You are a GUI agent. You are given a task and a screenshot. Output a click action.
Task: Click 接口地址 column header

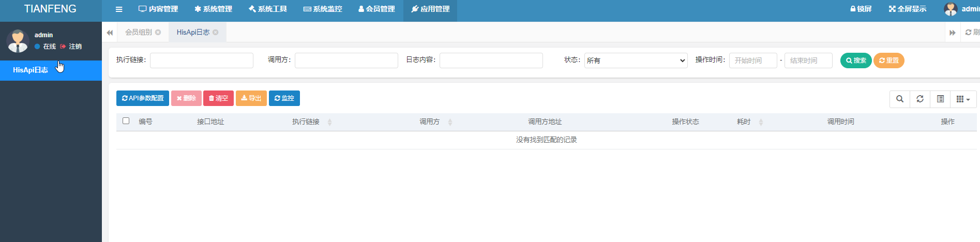[x=210, y=122]
